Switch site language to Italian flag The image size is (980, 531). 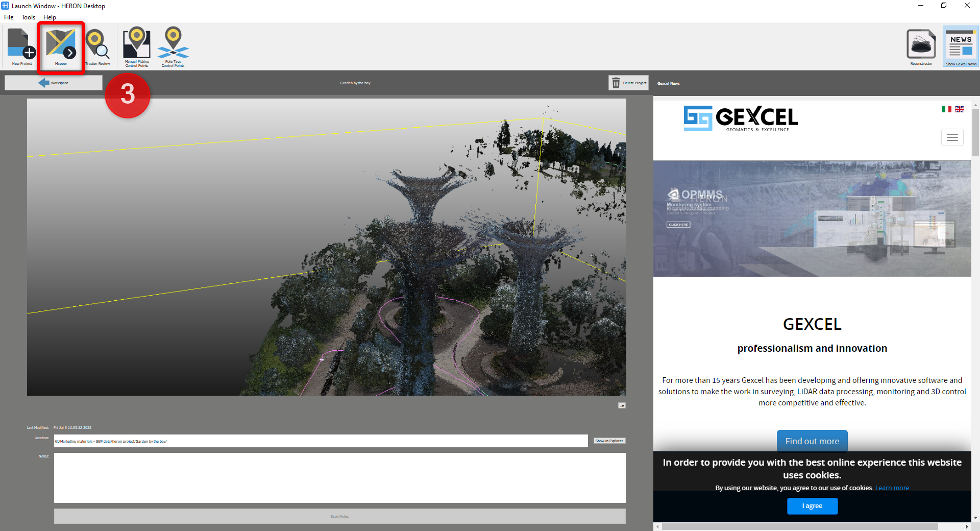click(x=946, y=109)
